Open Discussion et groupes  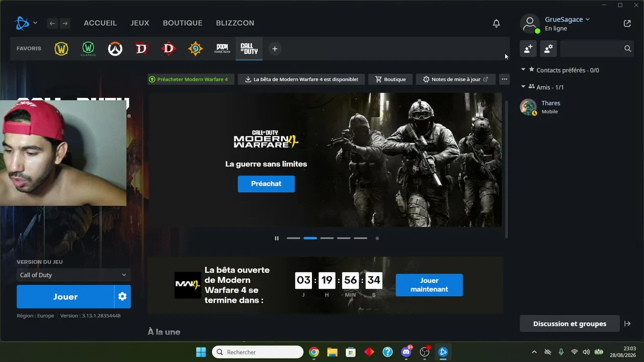570,324
